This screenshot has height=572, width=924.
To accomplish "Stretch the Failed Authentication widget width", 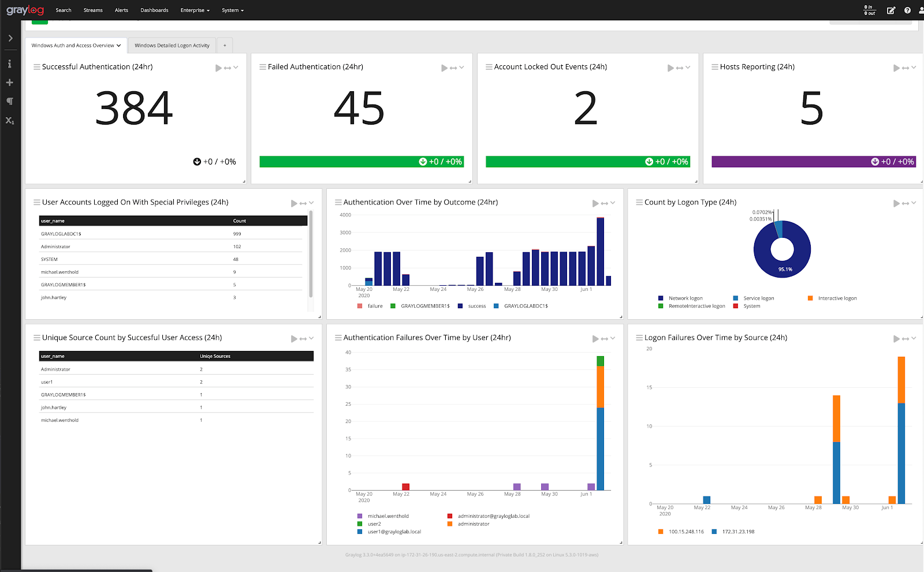I will pyautogui.click(x=453, y=68).
